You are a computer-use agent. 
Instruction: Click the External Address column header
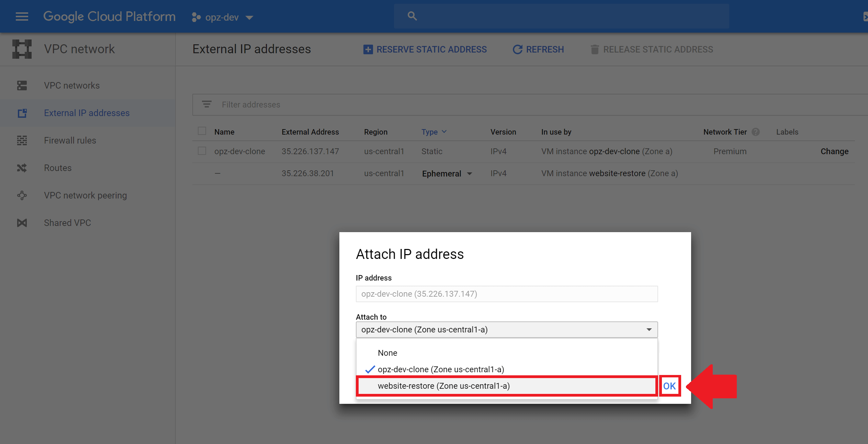(x=310, y=132)
